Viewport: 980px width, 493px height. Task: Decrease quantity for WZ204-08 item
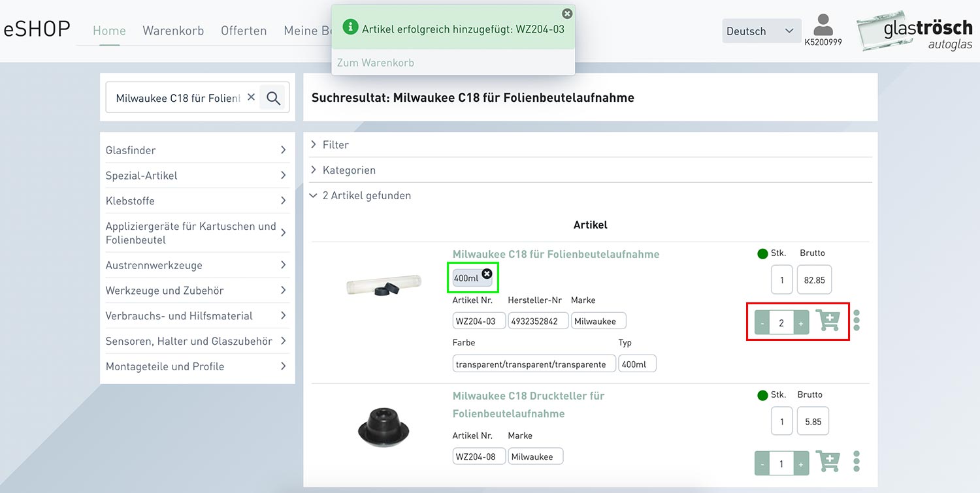tap(762, 464)
